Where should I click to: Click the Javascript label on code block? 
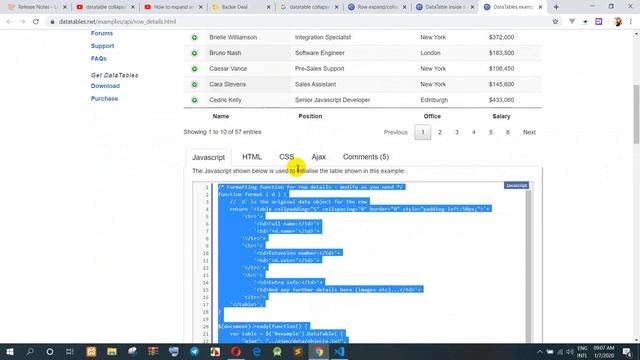click(x=516, y=186)
